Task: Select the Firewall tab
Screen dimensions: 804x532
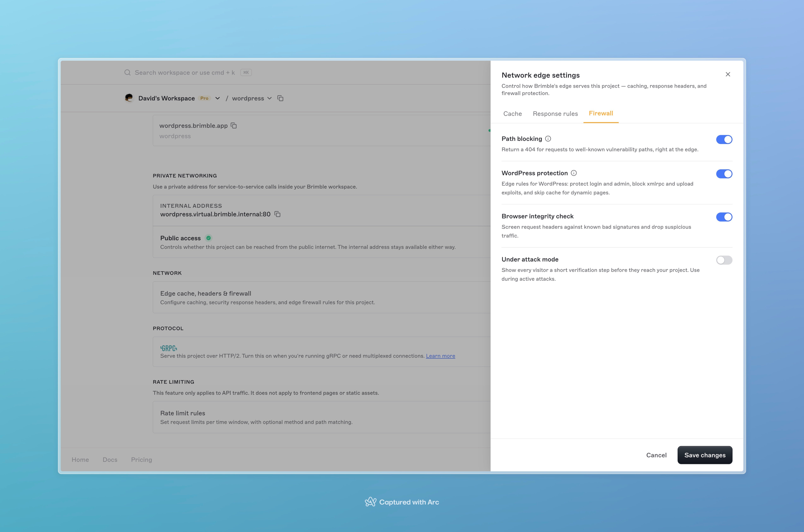Action: click(x=601, y=113)
